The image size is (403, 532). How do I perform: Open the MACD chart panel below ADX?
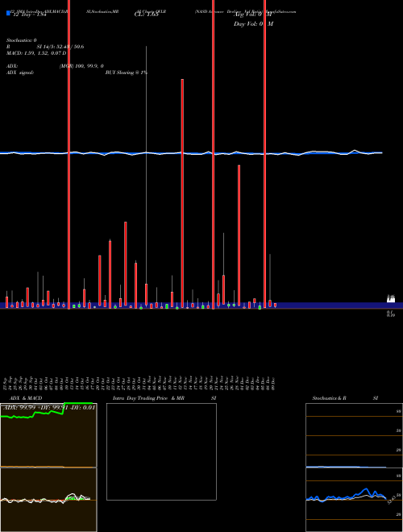point(48,500)
